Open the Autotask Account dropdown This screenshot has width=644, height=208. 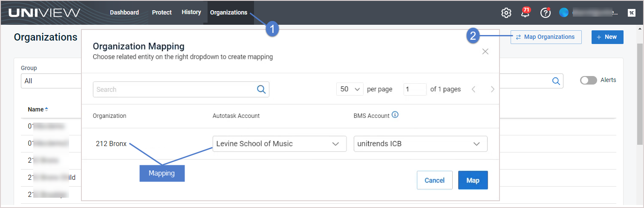click(x=280, y=144)
